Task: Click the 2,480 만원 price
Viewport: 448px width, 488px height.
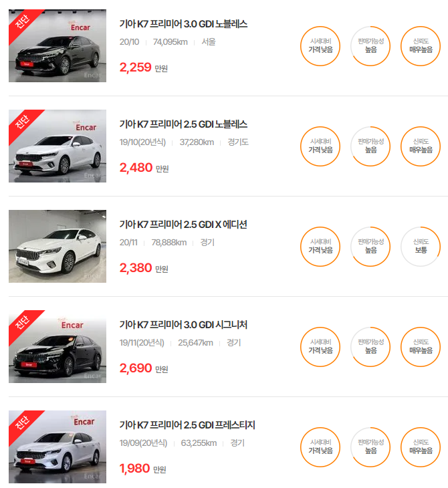Action: pos(144,168)
